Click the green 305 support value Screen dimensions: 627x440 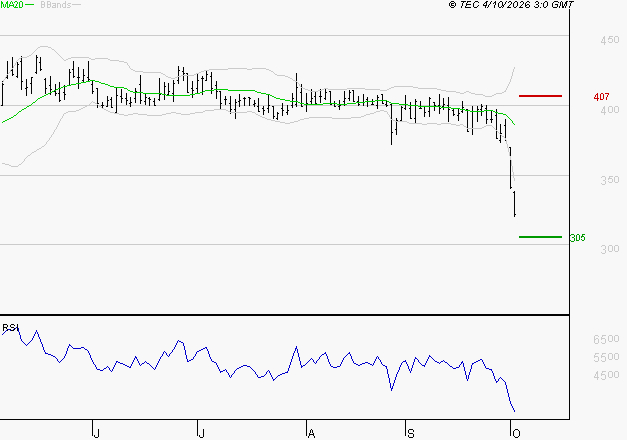[x=577, y=238]
